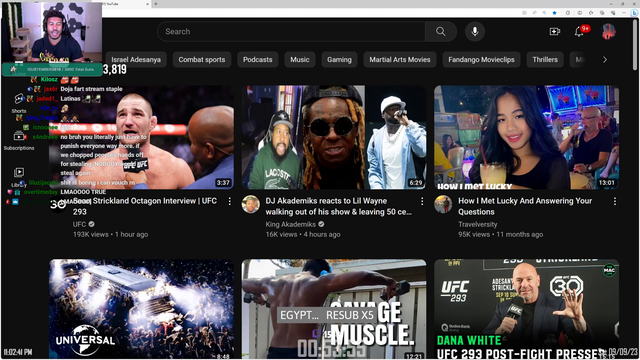This screenshot has height=360, width=640.
Task: Open Library in the sidebar
Action: tap(19, 177)
